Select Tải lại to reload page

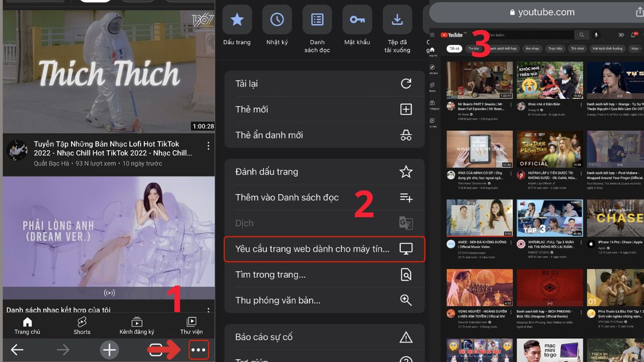324,84
